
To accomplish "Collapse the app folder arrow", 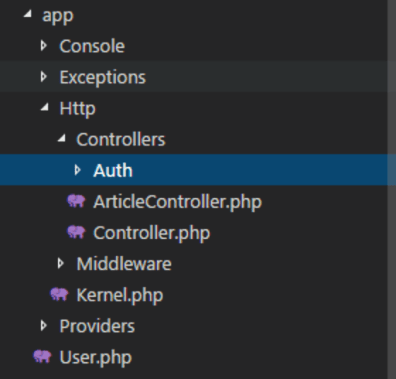I will (28, 14).
